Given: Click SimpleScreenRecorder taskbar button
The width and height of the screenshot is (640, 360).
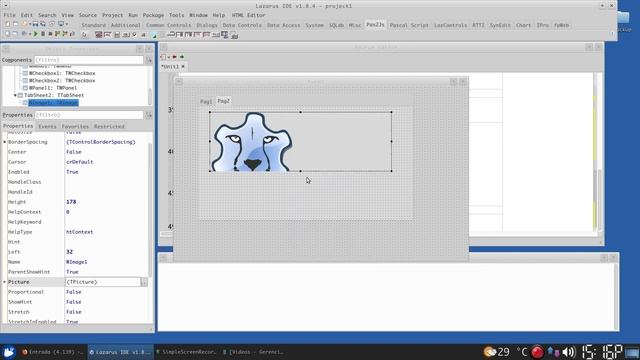Looking at the screenshot, I should (186, 352).
